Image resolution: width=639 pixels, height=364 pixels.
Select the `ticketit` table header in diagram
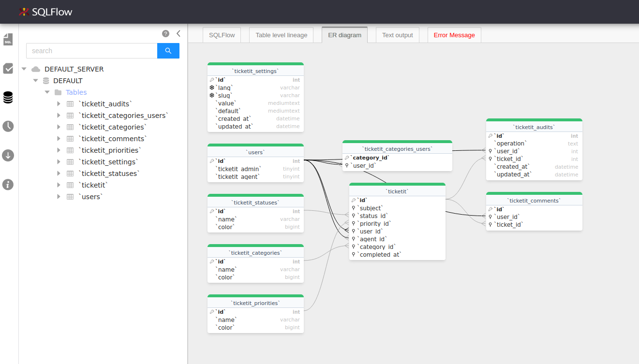397,191
